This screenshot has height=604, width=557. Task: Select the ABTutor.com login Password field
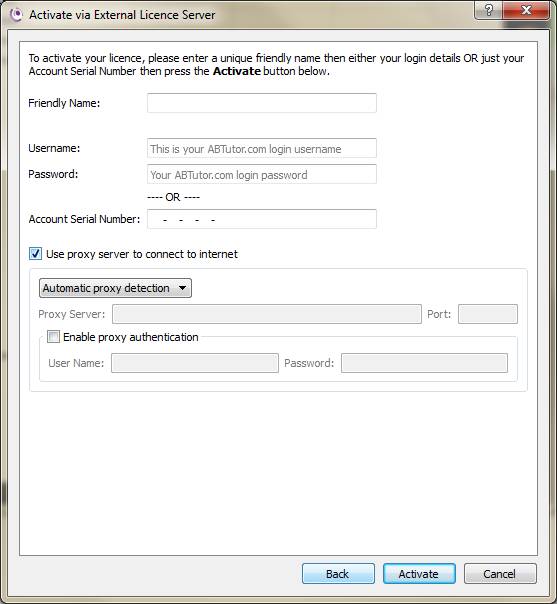tap(262, 174)
